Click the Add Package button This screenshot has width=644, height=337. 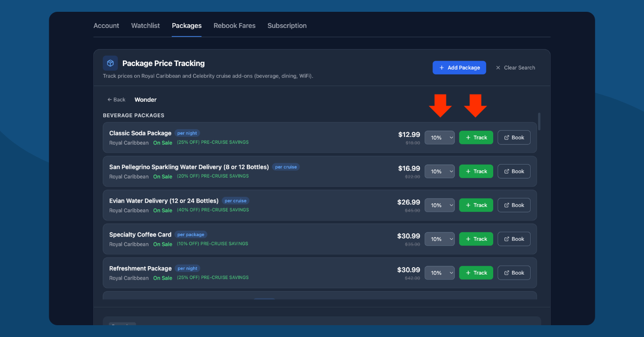click(x=459, y=68)
